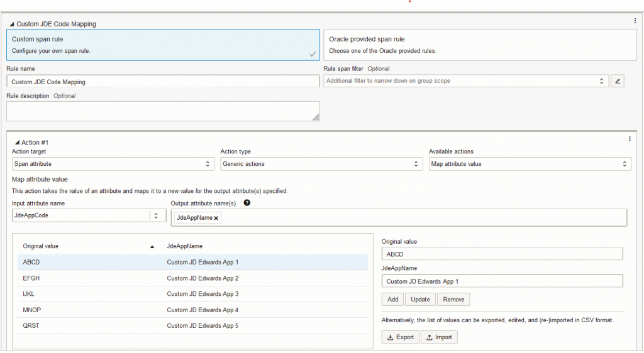Choose the Oracle provided span rule option
This screenshot has height=353, width=644.
coord(479,45)
